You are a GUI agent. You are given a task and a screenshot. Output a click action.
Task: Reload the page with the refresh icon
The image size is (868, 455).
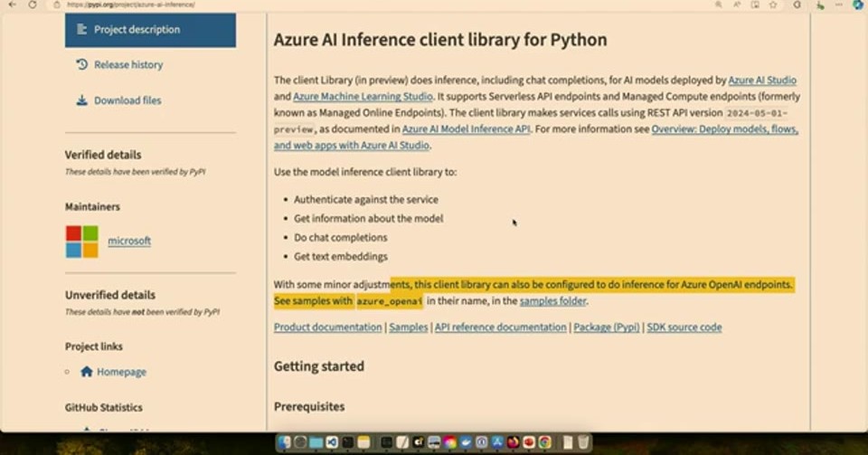point(33,5)
